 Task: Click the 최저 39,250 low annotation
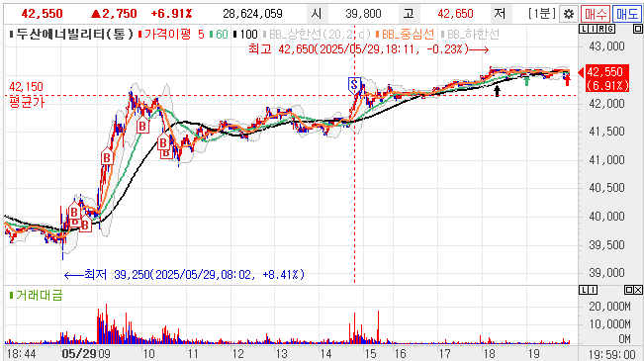(x=184, y=274)
